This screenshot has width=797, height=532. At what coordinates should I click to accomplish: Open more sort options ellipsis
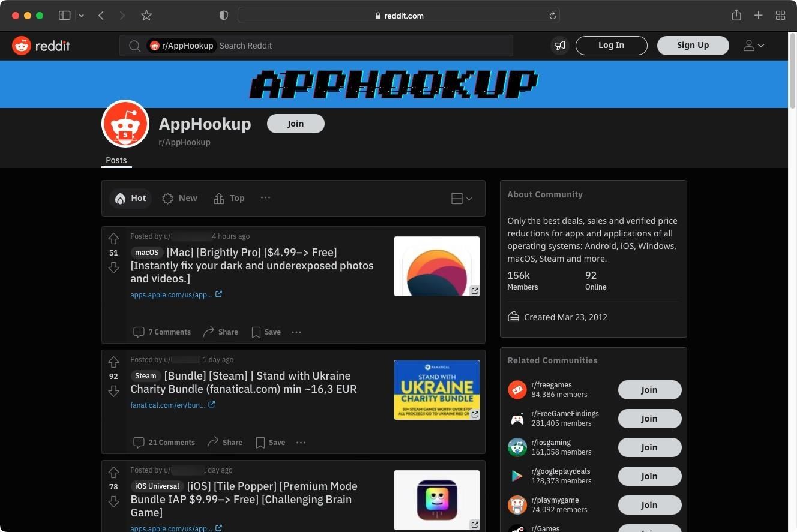click(x=265, y=197)
